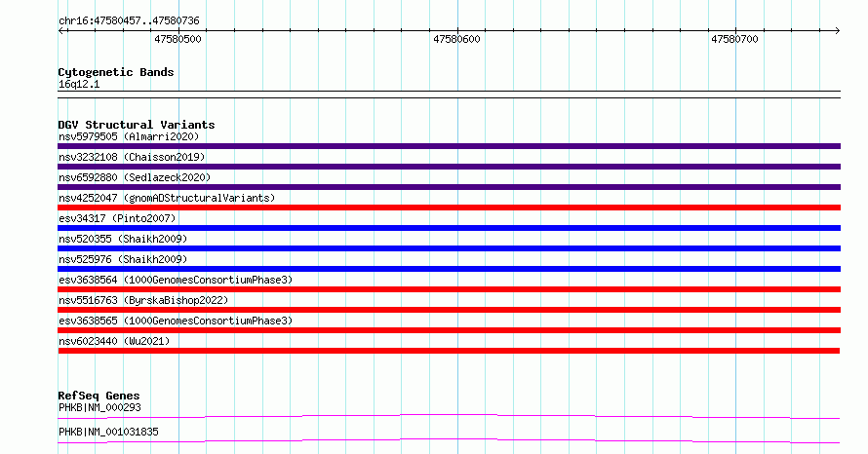Select the Cytogenetic Bands track title

tap(116, 72)
